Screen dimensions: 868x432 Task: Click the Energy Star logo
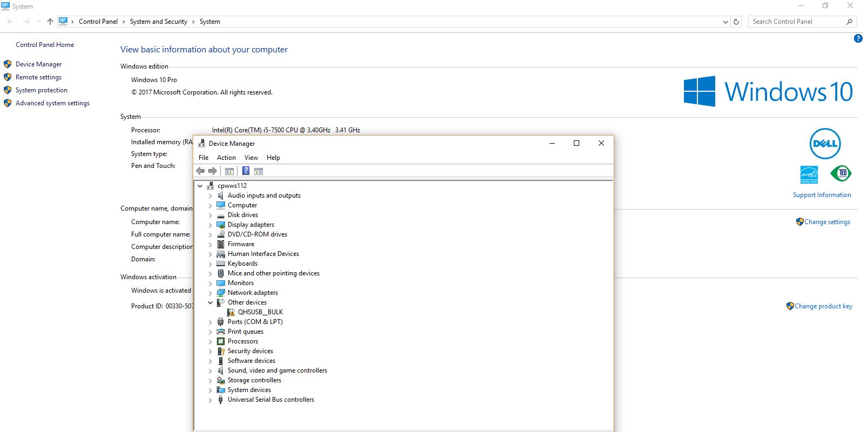[x=809, y=174]
